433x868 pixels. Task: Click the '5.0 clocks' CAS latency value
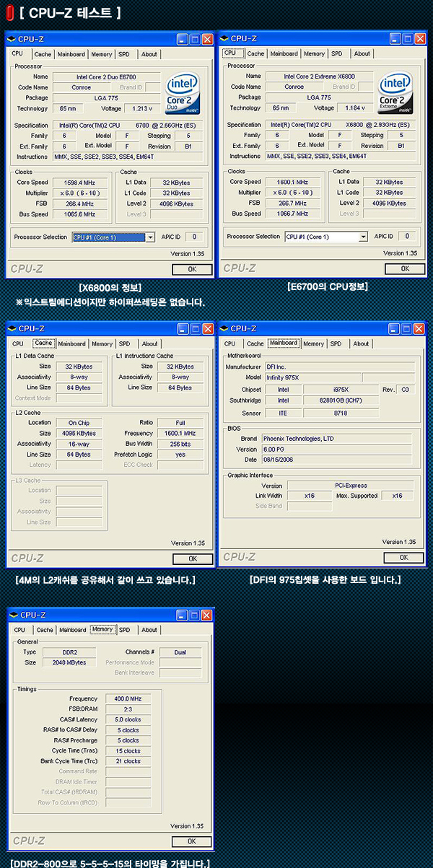coord(127,720)
